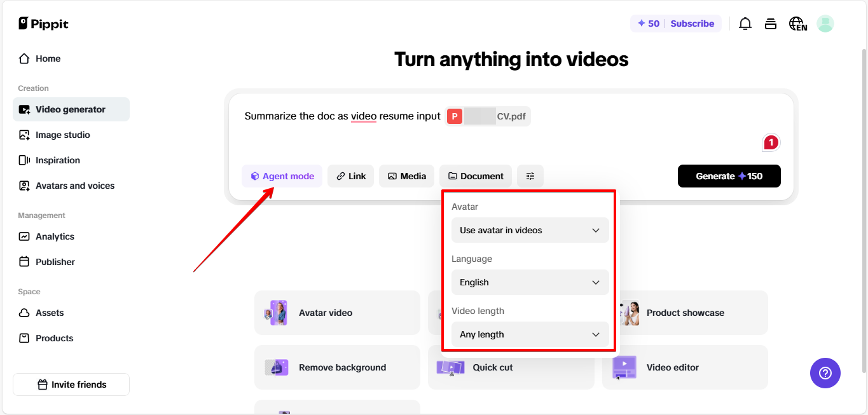Click the Link button
This screenshot has width=868, height=415.
[x=351, y=176]
